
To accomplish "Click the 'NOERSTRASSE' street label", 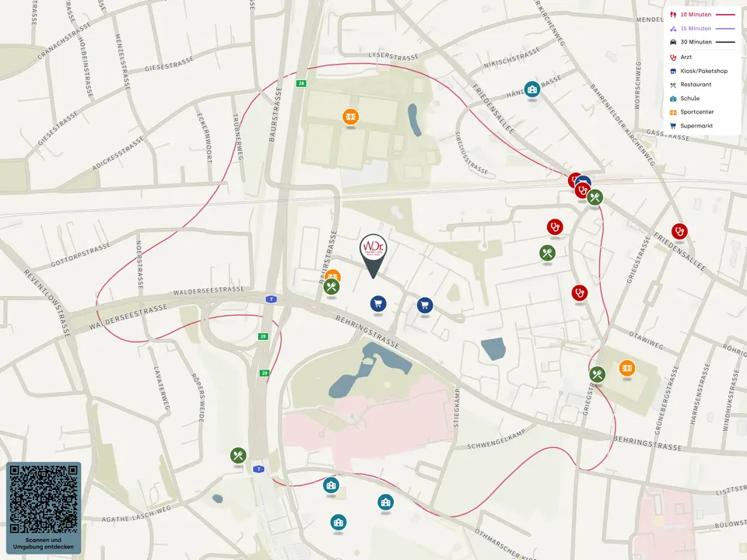I will point(139,264).
